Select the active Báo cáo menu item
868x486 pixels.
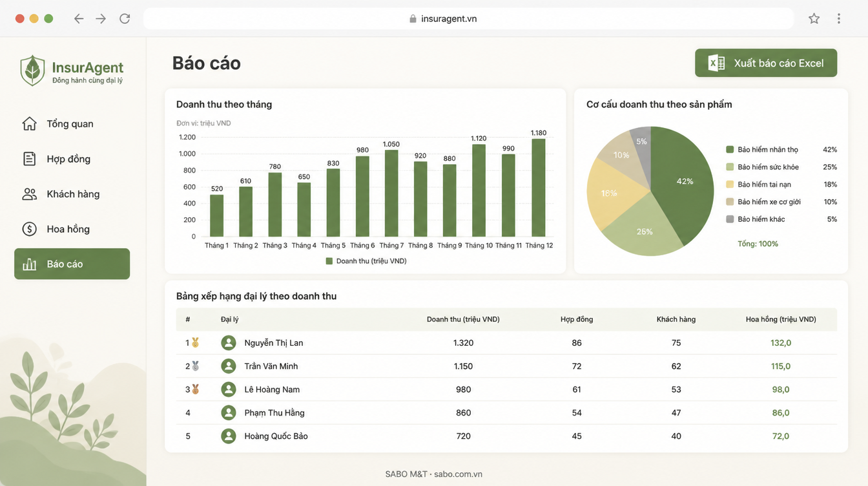72,264
